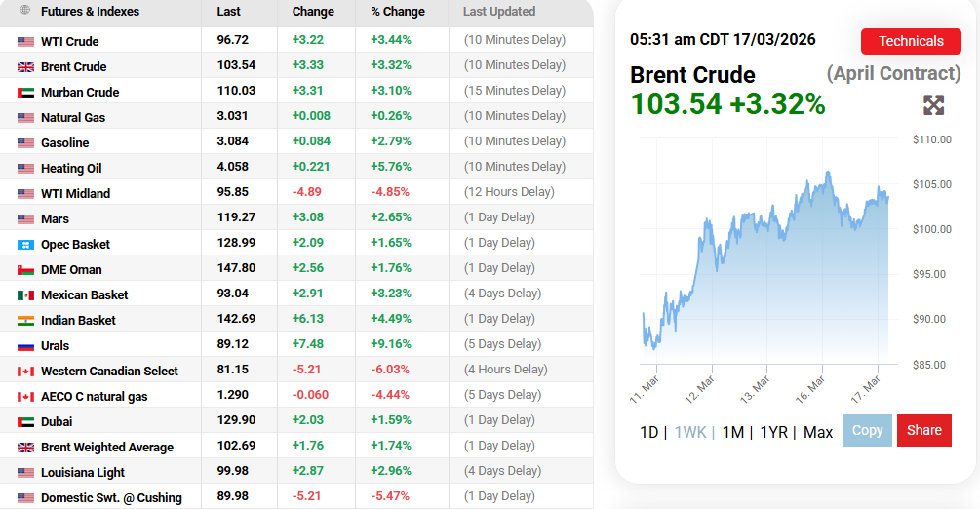
Task: Open the Brent Crude row link
Action: click(74, 67)
